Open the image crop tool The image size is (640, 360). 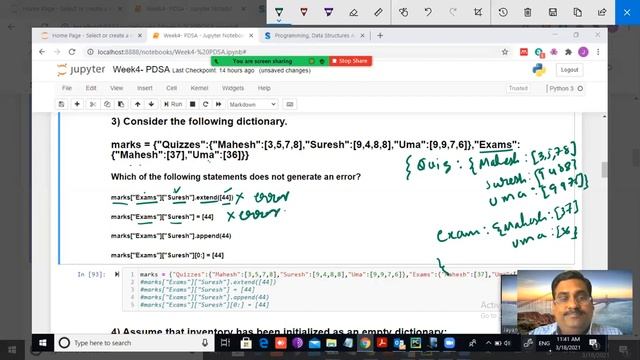point(478,12)
